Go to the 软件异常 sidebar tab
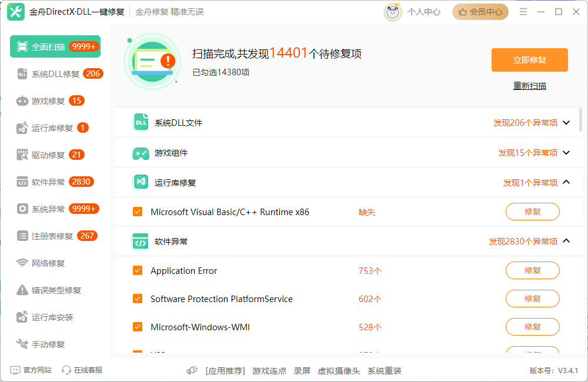 (55, 182)
